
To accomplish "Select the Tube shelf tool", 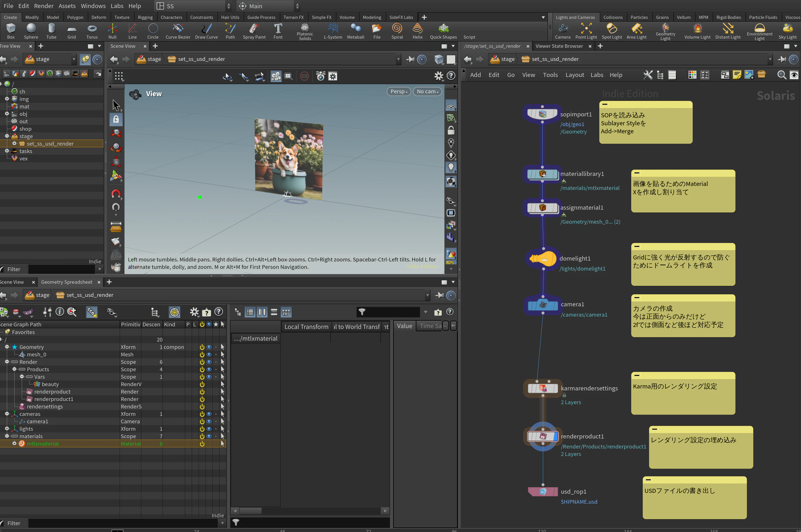I will [51, 31].
